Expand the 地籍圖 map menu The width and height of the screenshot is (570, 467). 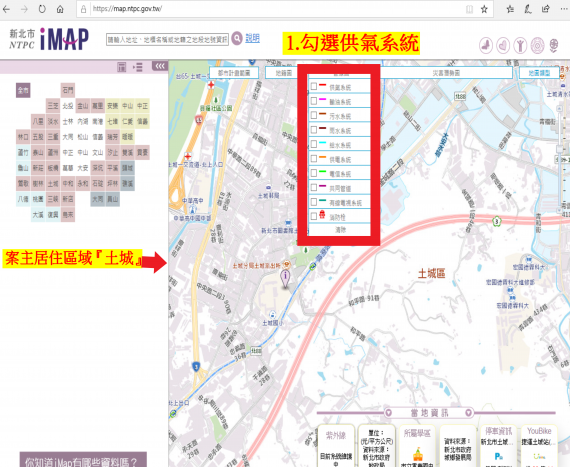284,73
